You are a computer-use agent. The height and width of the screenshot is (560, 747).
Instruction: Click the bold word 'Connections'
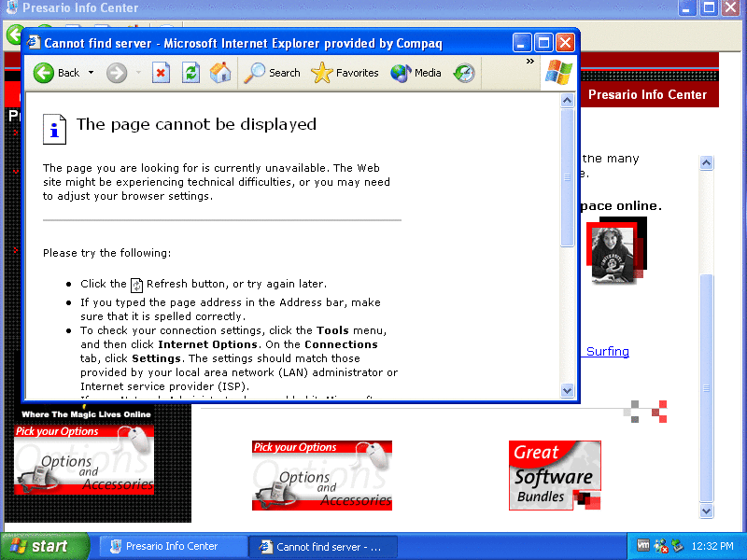click(341, 344)
